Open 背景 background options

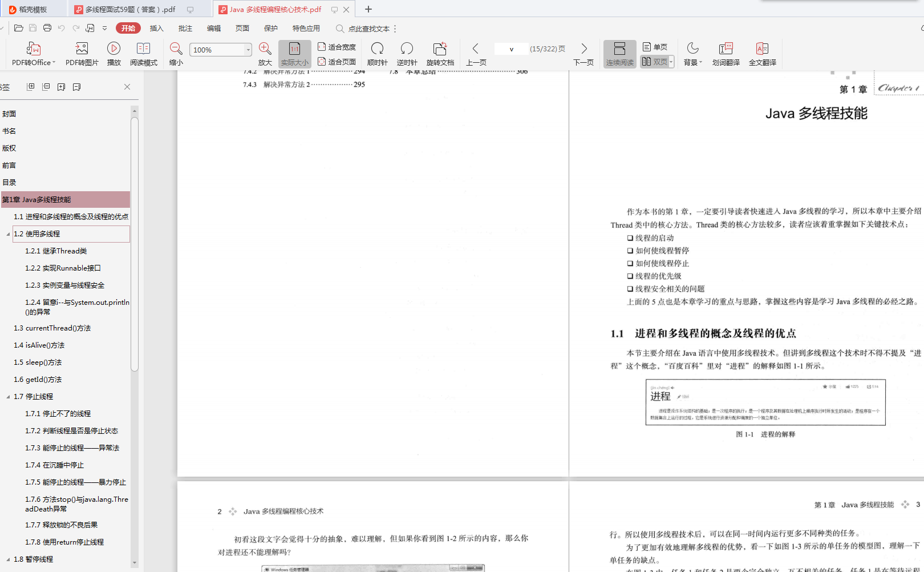tap(692, 54)
